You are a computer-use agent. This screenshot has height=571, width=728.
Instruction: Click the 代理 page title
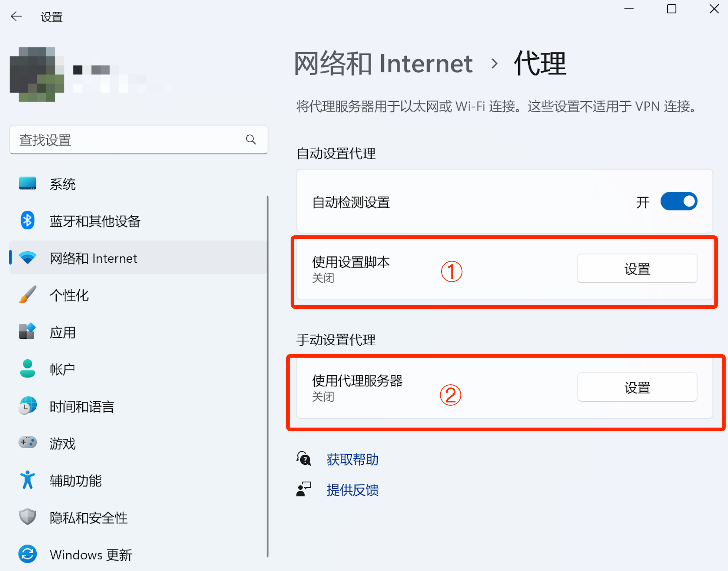[x=540, y=63]
